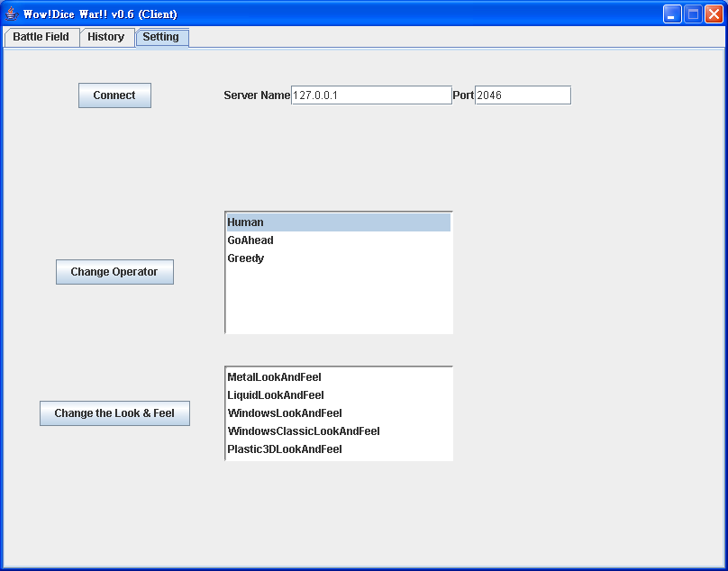Viewport: 728px width, 571px height.
Task: Minimize the Dice War client window
Action: click(672, 14)
